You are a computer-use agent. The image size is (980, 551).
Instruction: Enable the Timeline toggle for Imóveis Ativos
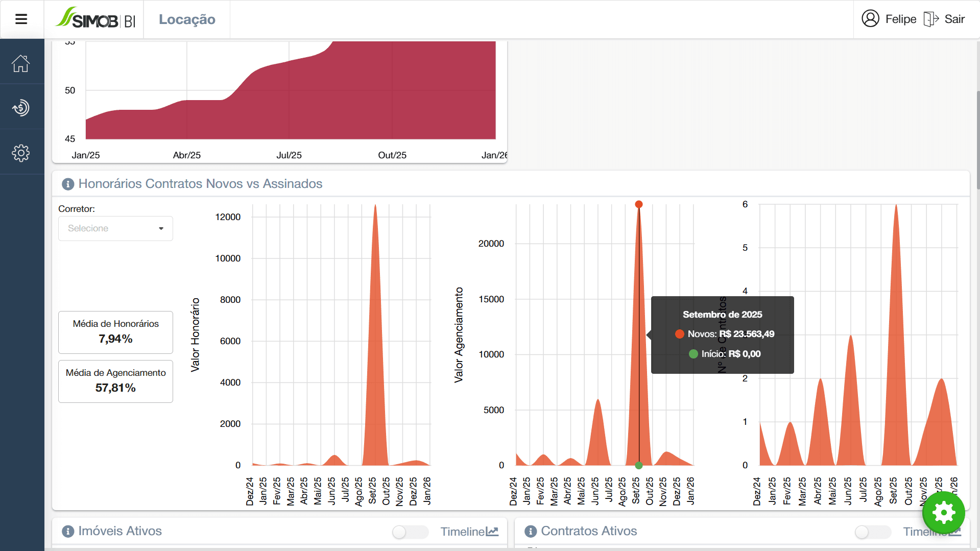click(410, 532)
